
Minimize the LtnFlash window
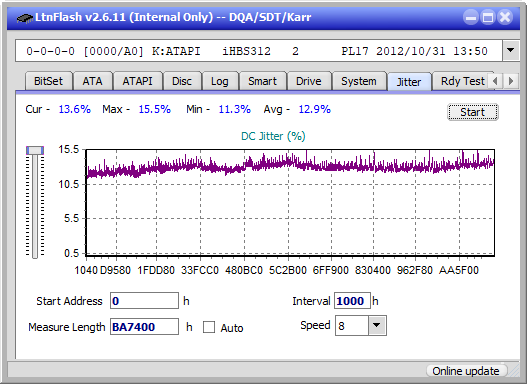[471, 17]
